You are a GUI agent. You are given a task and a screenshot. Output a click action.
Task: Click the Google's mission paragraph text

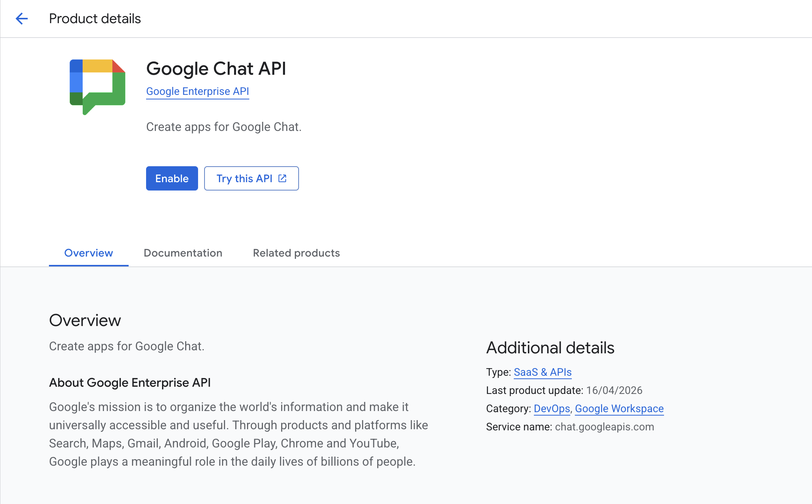click(x=239, y=434)
